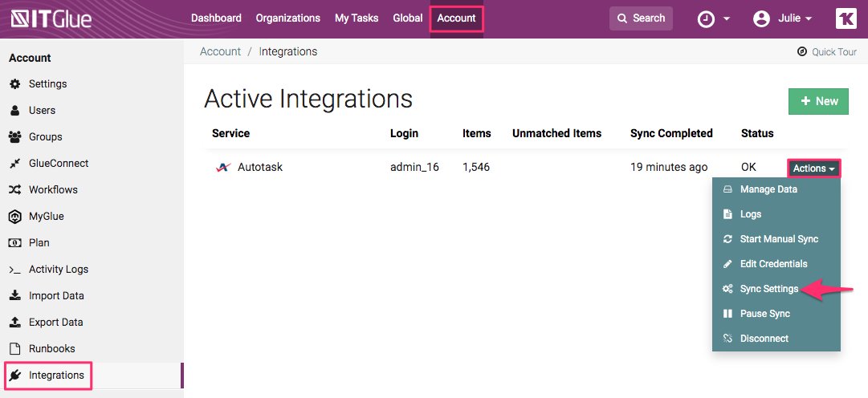The image size is (868, 398).
Task: Open the Organizations tab
Action: (287, 18)
